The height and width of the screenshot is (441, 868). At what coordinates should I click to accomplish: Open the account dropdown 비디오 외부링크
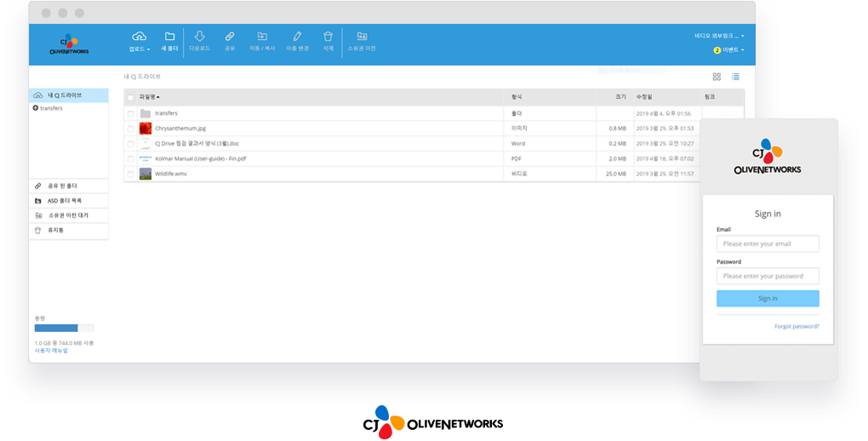[719, 36]
